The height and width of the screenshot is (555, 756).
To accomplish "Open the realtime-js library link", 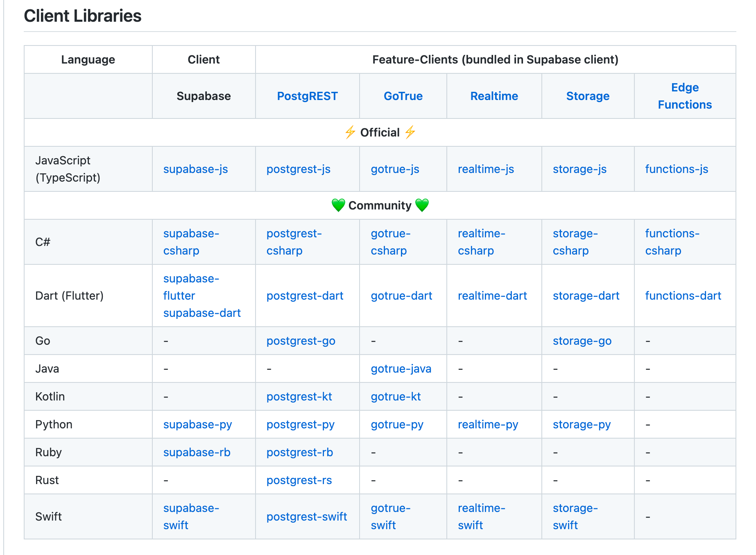I will click(x=486, y=169).
